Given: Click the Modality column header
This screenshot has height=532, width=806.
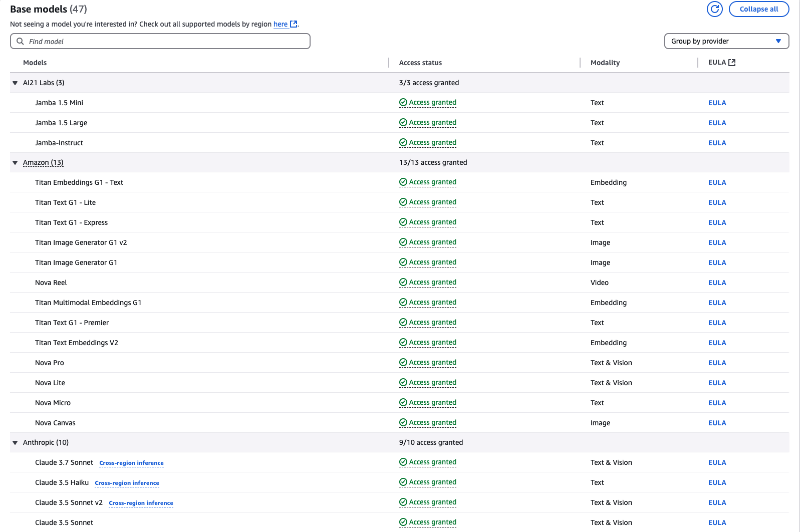Looking at the screenshot, I should tap(605, 63).
